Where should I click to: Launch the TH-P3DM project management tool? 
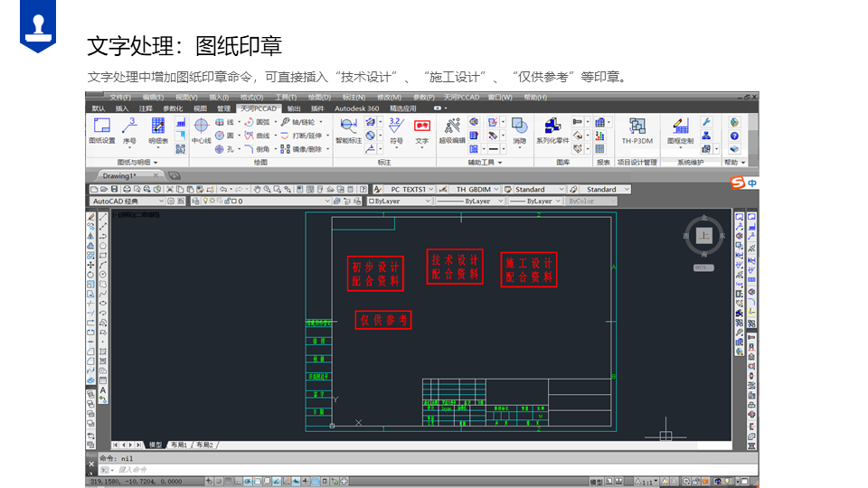[637, 130]
